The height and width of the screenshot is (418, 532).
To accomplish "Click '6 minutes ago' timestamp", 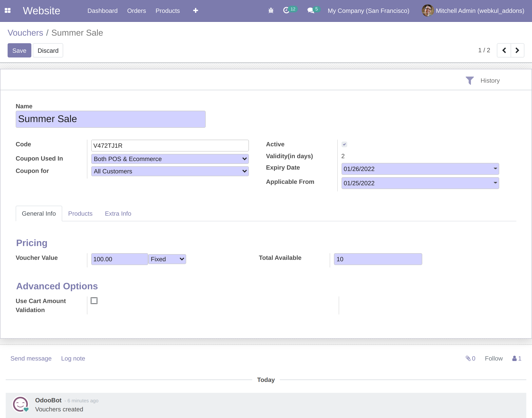I will coord(83,401).
